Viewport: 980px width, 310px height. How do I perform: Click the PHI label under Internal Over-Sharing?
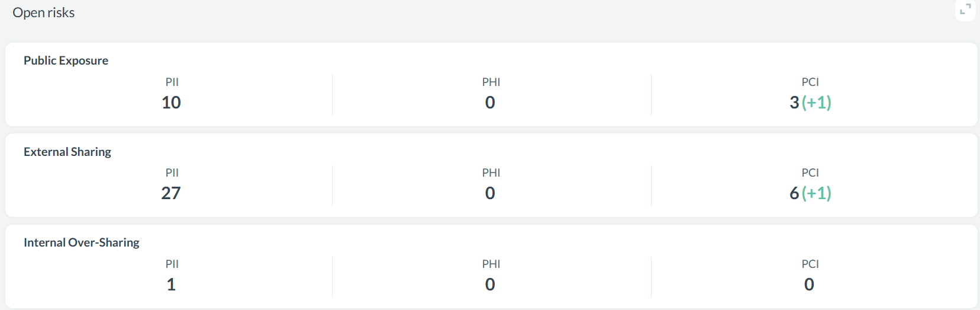click(491, 264)
